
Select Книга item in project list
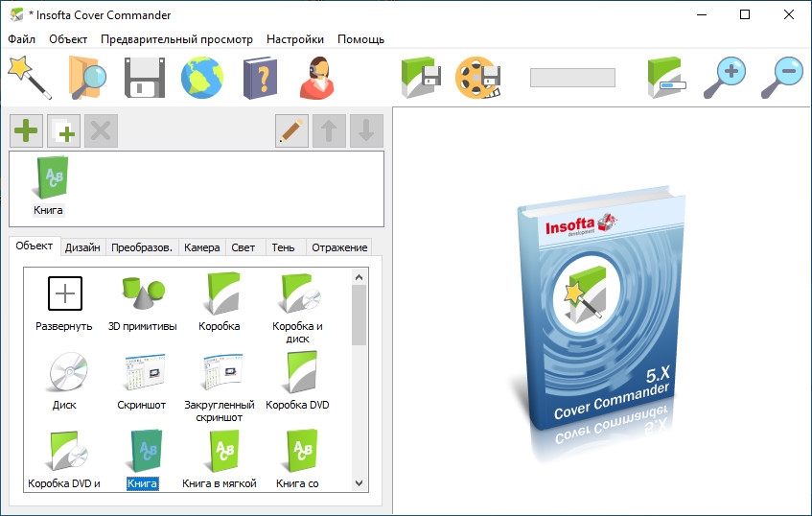48,186
